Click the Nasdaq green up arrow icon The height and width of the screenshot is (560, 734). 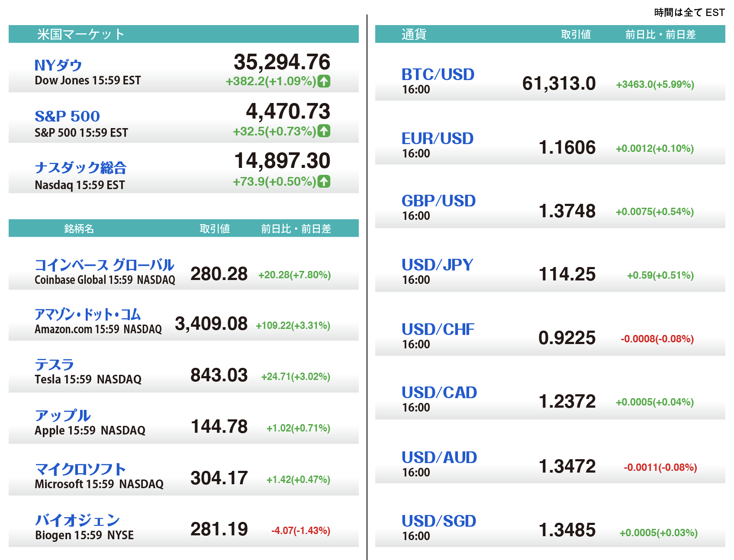324,181
